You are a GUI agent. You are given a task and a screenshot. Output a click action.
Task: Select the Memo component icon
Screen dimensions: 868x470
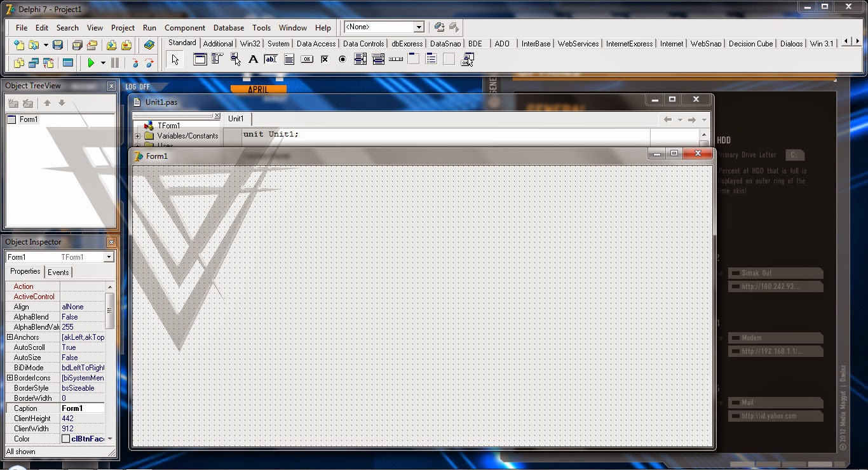click(289, 60)
